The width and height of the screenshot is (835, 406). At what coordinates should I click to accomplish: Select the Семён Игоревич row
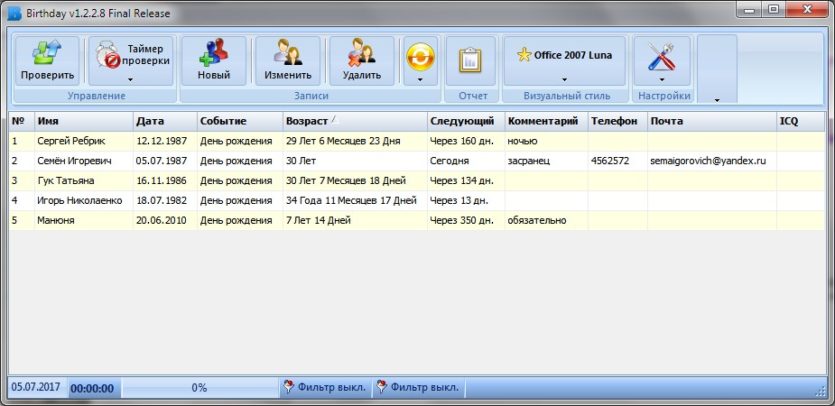(417, 161)
